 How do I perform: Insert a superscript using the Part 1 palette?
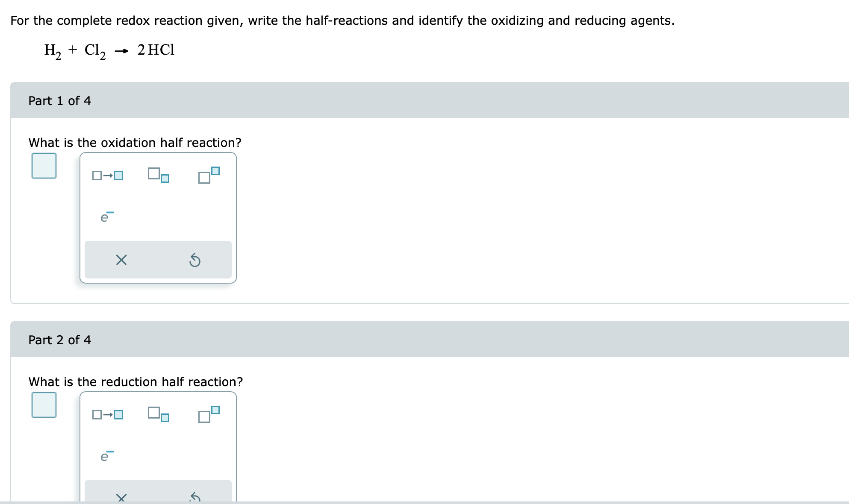click(x=208, y=175)
